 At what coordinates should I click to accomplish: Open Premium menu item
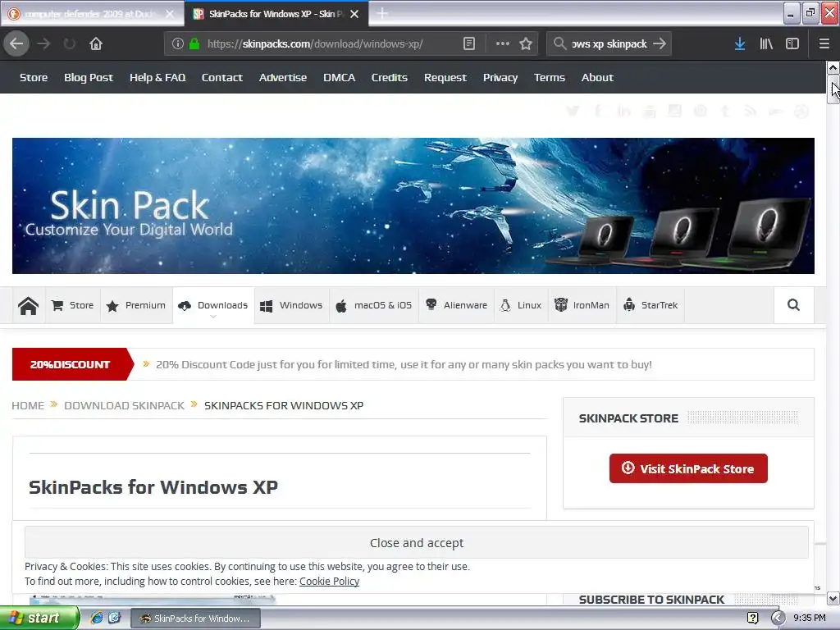(136, 305)
